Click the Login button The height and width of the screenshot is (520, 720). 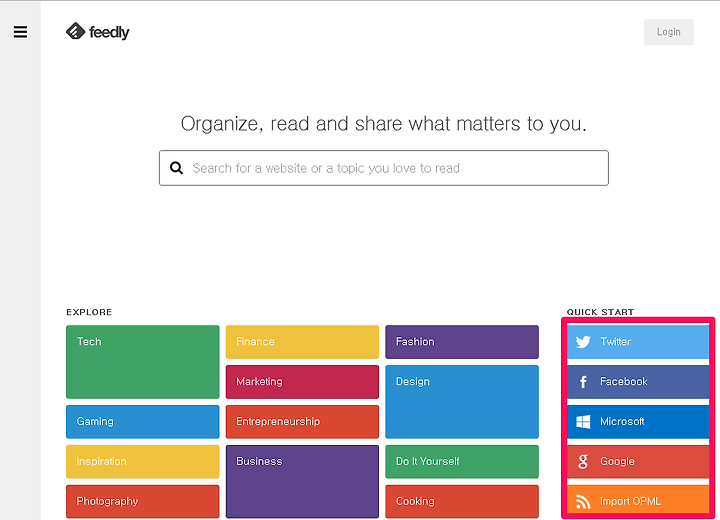click(x=669, y=32)
